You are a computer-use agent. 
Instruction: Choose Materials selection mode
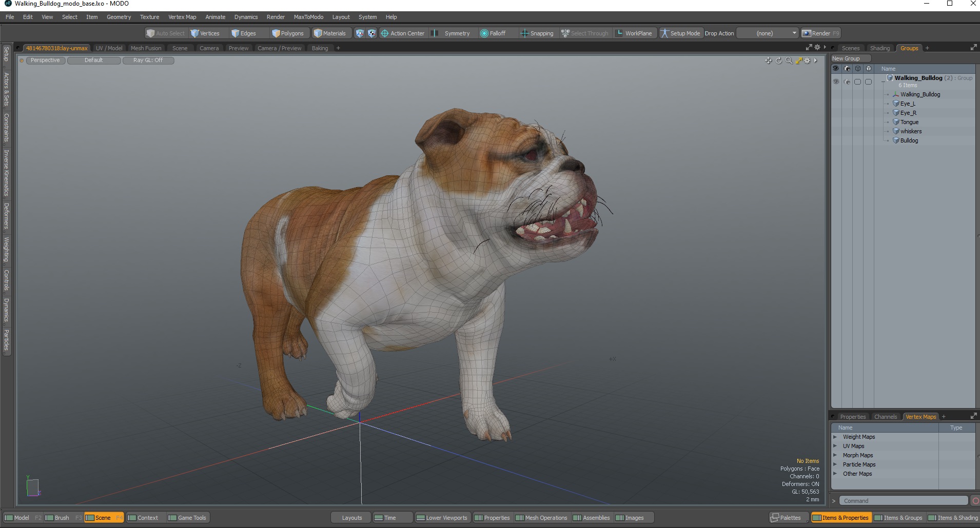(330, 33)
